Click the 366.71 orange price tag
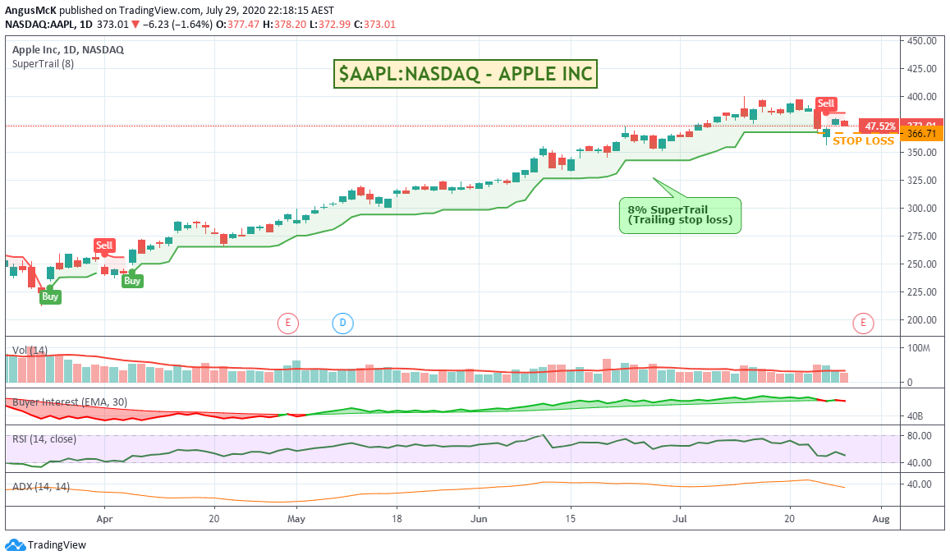Image resolution: width=950 pixels, height=560 pixels. pyautogui.click(x=921, y=134)
